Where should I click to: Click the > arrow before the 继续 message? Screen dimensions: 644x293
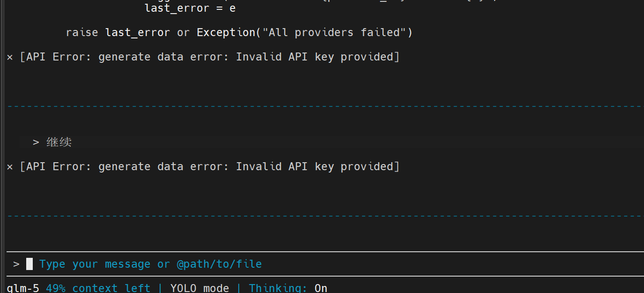tap(36, 142)
